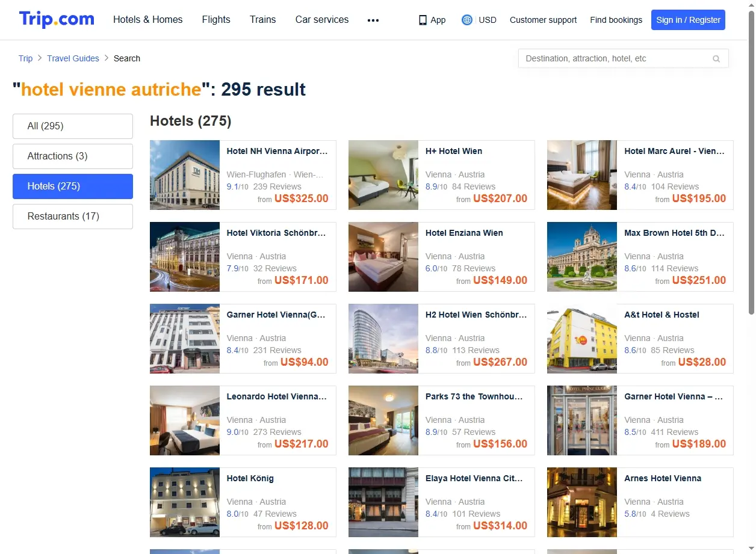Open the Trains menu item

click(x=263, y=19)
